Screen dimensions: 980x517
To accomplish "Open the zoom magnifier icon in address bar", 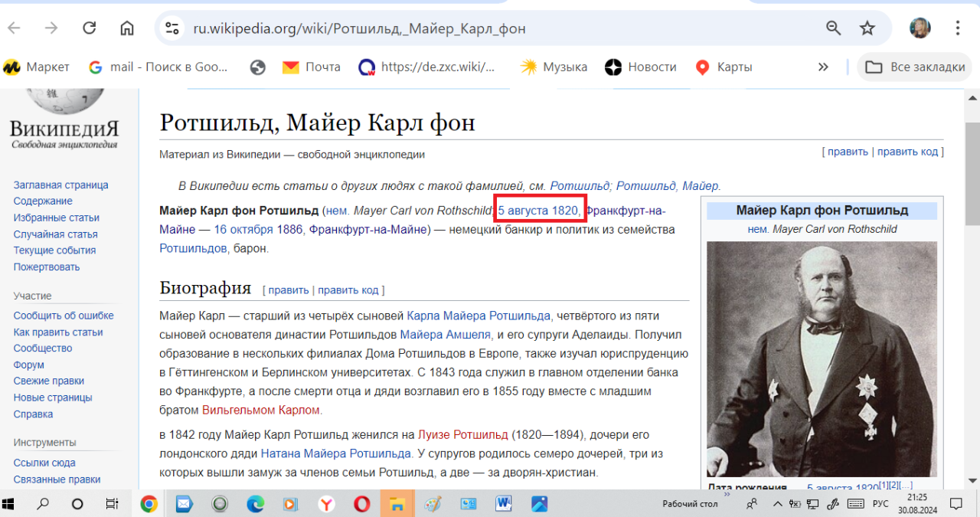I will click(x=834, y=28).
